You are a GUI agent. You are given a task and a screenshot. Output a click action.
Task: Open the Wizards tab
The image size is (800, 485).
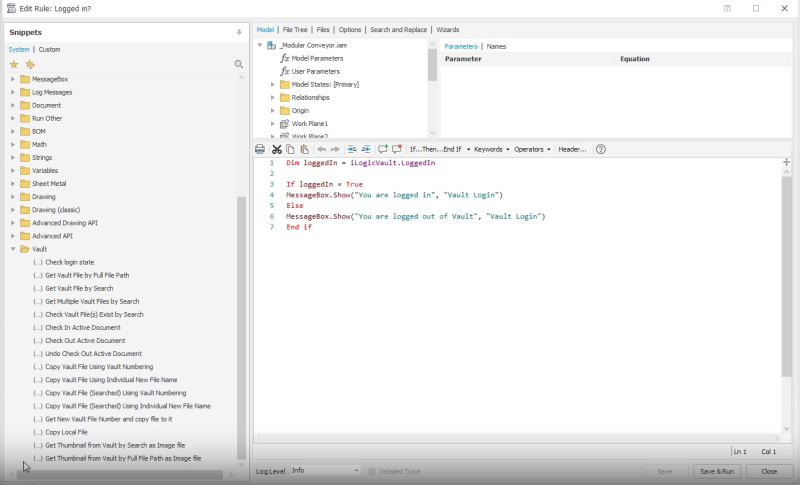pos(447,30)
